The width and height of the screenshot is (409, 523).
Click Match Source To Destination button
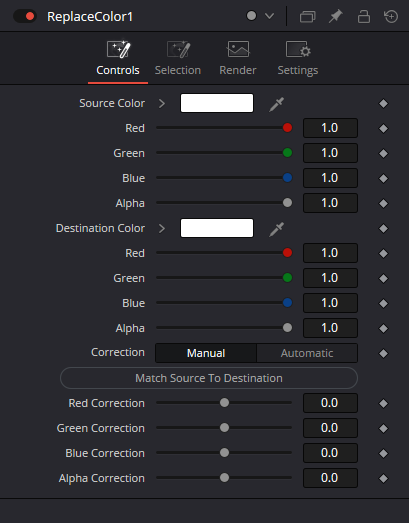point(209,378)
